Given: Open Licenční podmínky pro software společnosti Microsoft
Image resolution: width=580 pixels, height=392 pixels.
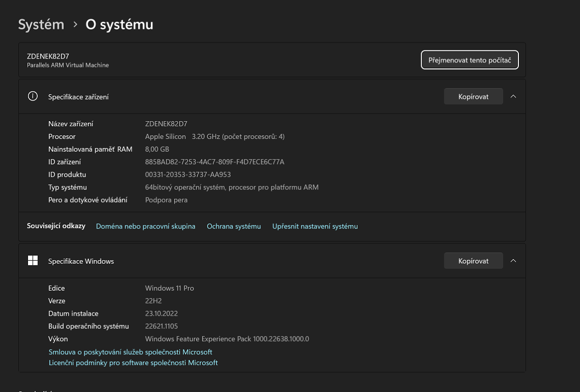Looking at the screenshot, I should coord(133,362).
